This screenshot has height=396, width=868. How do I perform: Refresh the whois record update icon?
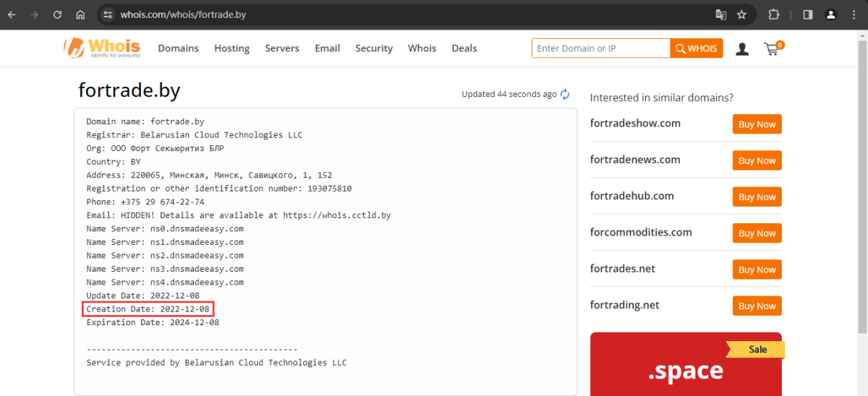coord(565,94)
